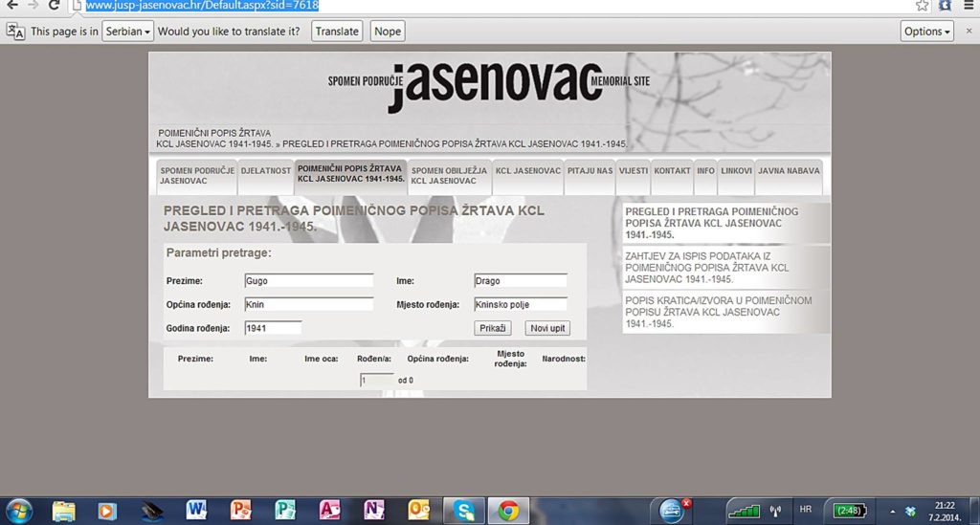Click the results page number box
Image resolution: width=980 pixels, height=525 pixels.
point(377,381)
